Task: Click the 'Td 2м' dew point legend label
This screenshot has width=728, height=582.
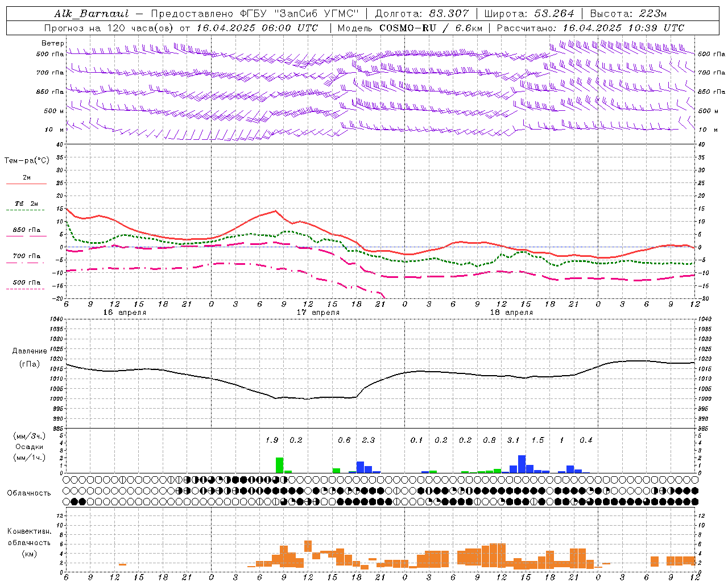Action: 27,203
